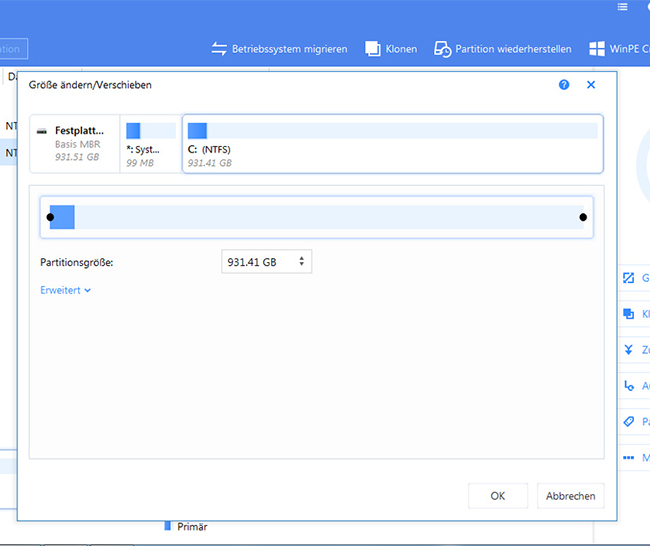Click the Betriebssystem migrieren toolbar icon
The width and height of the screenshot is (650, 547).
pyautogui.click(x=220, y=48)
